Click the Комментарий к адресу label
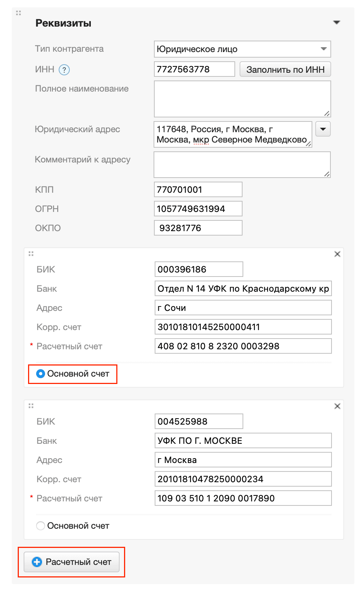The width and height of the screenshot is (364, 590). [x=83, y=159]
